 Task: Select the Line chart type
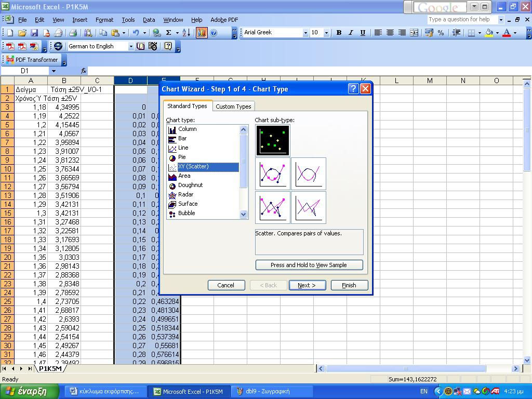[x=183, y=148]
